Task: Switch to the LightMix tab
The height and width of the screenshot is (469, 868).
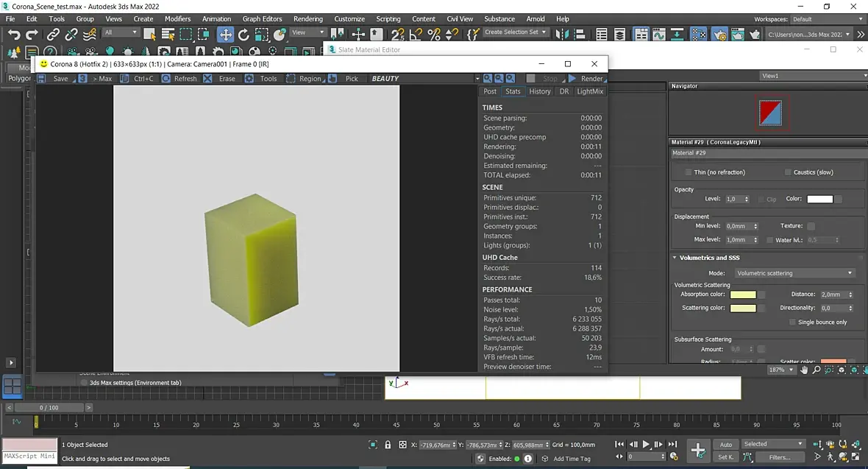Action: (x=589, y=91)
